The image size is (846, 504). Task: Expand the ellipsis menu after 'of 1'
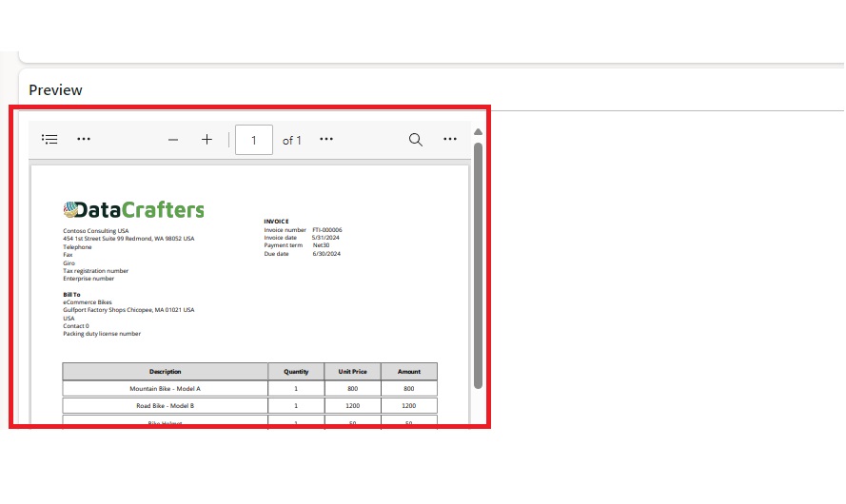tap(326, 139)
